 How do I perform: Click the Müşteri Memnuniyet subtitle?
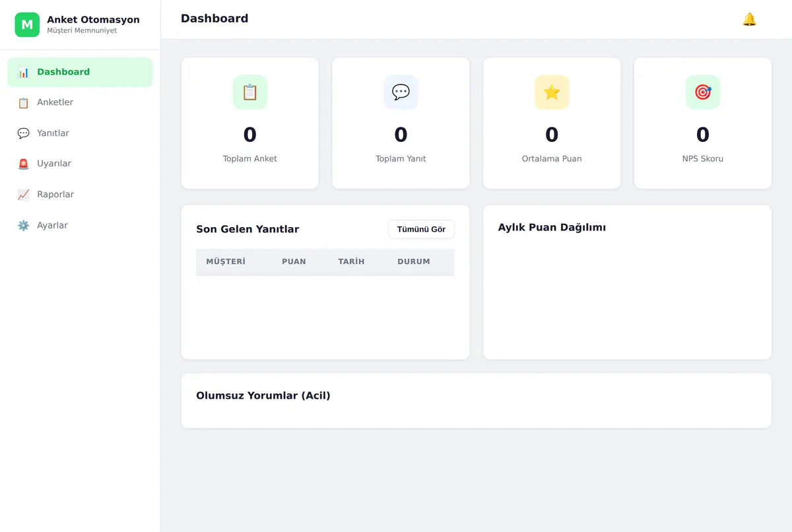point(82,30)
